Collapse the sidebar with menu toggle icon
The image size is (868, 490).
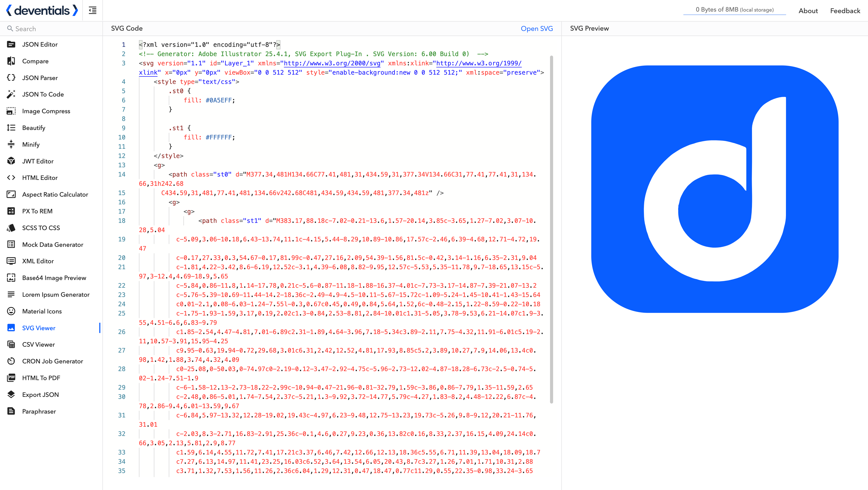click(x=93, y=11)
